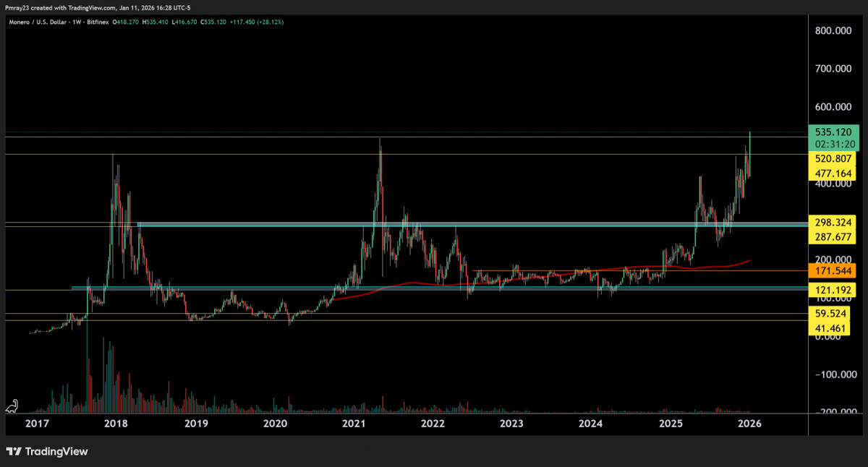Click the 2024 label on time axis
The image size is (868, 467).
[590, 424]
